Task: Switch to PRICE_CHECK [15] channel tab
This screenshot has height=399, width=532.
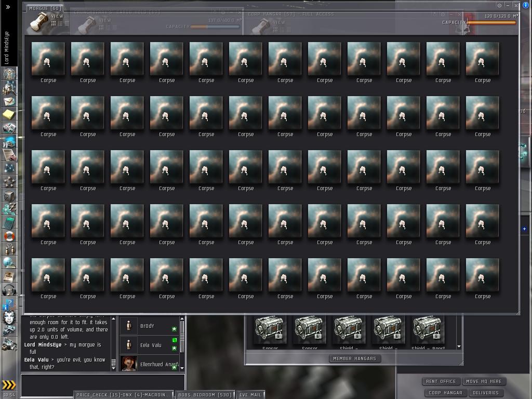Action: coord(123,395)
